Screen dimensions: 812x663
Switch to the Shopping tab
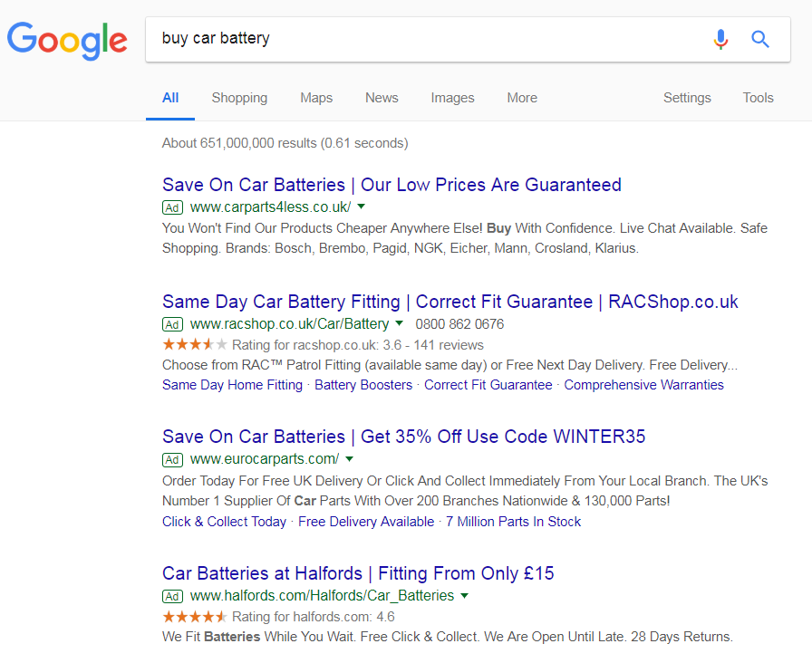[239, 98]
